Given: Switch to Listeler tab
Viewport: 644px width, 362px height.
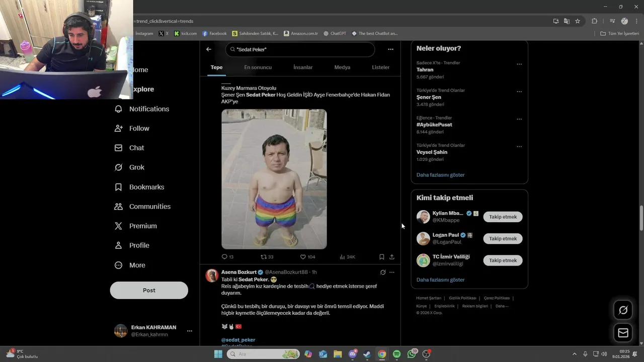Looking at the screenshot, I should (x=381, y=67).
